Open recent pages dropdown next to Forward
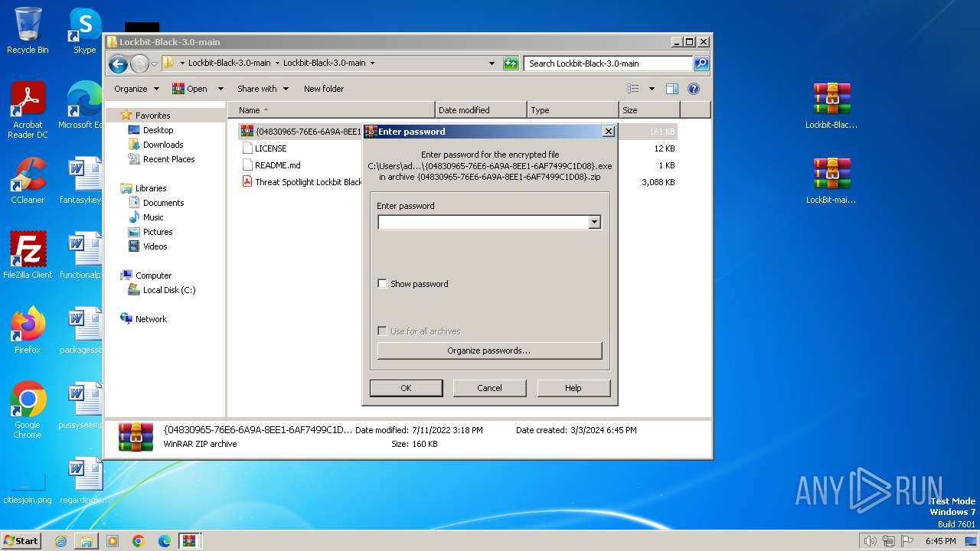This screenshot has height=551, width=980. tap(154, 64)
